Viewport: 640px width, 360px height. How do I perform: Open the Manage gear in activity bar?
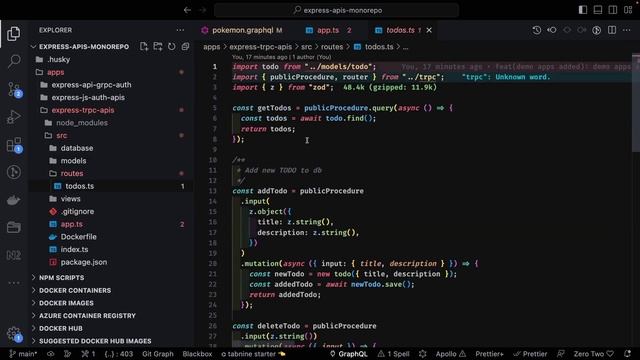(x=13, y=334)
